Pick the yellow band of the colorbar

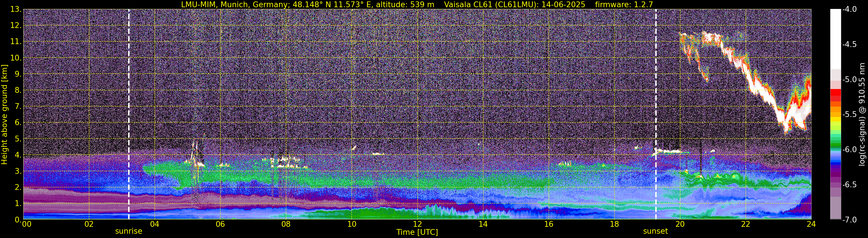click(835, 119)
